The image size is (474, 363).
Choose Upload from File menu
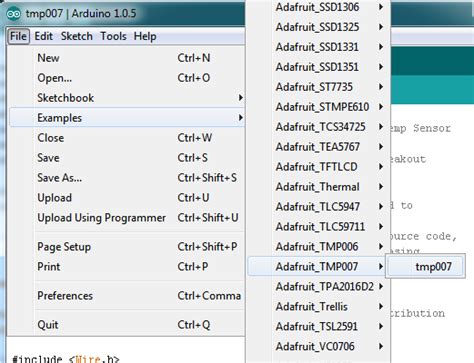pyautogui.click(x=127, y=198)
